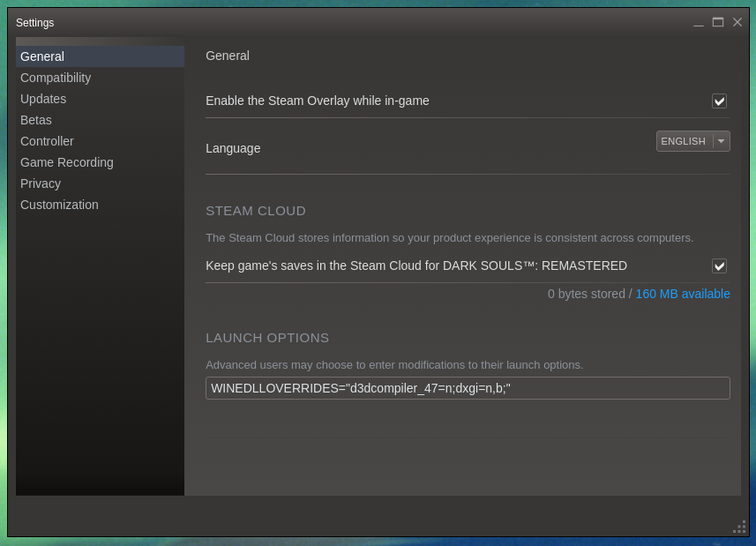Switch to the Updates section
Image resolution: width=756 pixels, height=546 pixels.
(100, 99)
